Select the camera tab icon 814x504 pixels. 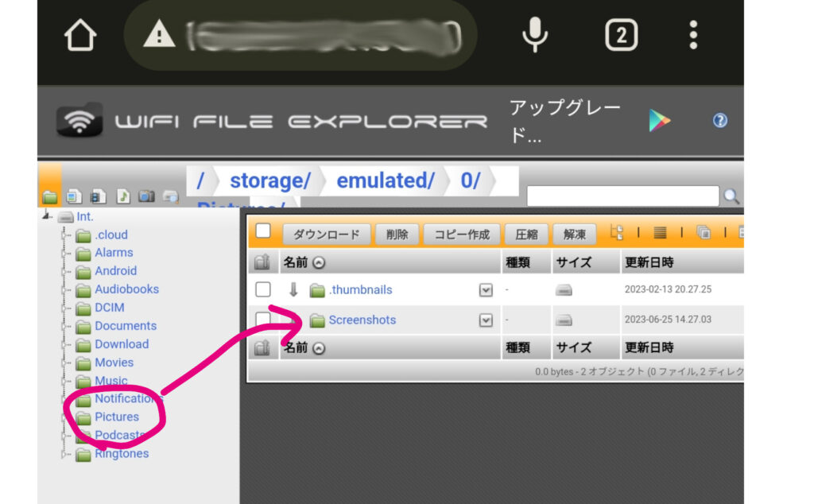coord(146,196)
